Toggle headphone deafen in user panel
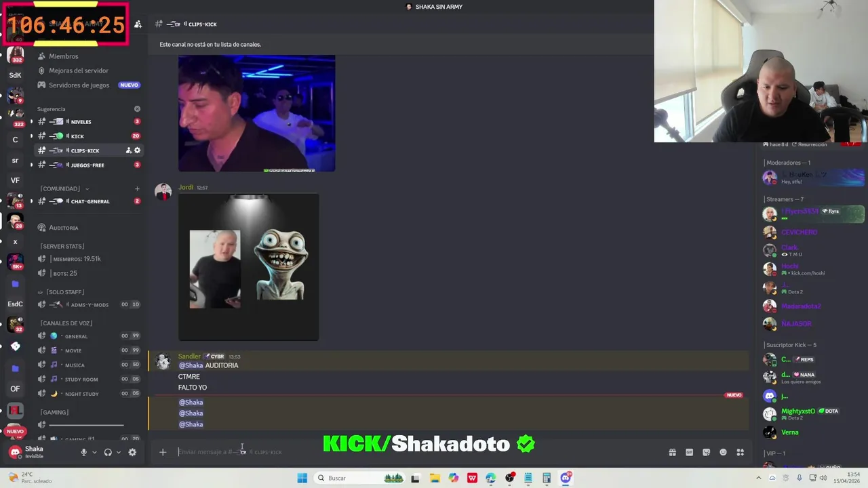Viewport: 868px width, 488px height. pos(108,452)
